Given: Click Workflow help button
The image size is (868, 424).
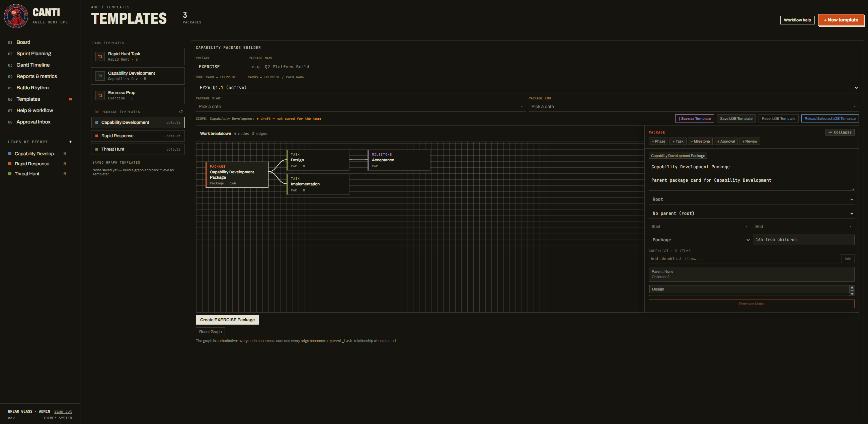Looking at the screenshot, I should point(797,20).
